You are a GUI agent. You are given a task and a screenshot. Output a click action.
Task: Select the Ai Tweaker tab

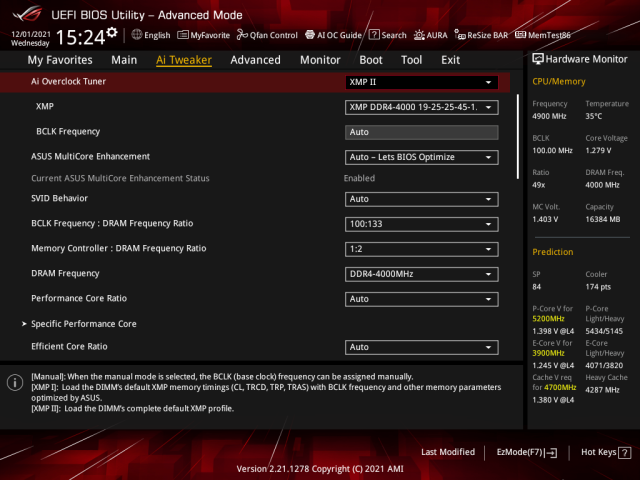click(184, 60)
